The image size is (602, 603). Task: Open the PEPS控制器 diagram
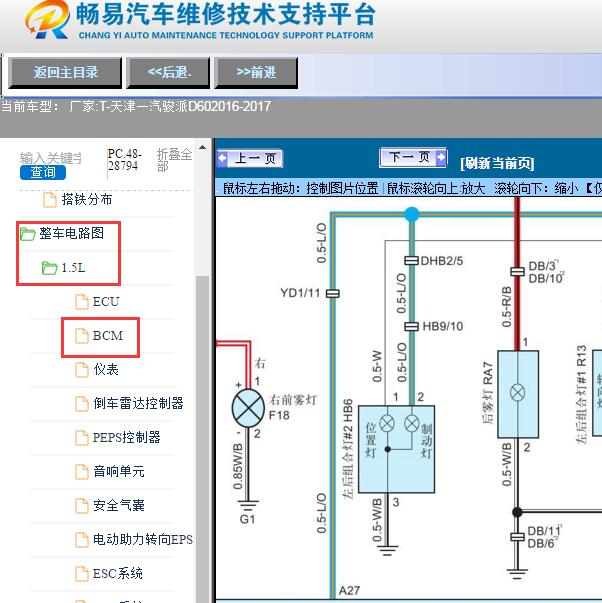pyautogui.click(x=127, y=438)
